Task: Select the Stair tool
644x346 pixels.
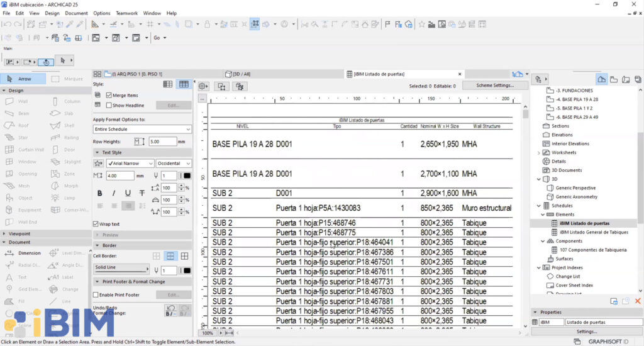Action: coord(23,137)
